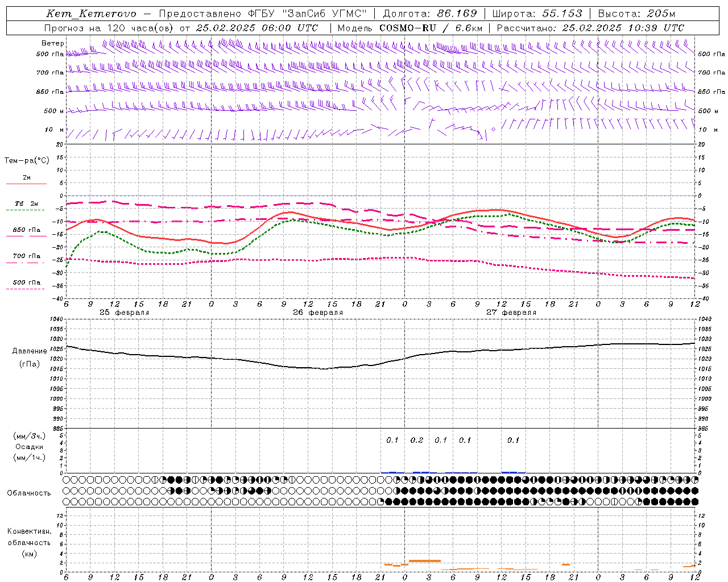The image size is (728, 582).
Task: Select the provider text ФГБУ "ЗапСиб УГМС"
Action: (308, 14)
